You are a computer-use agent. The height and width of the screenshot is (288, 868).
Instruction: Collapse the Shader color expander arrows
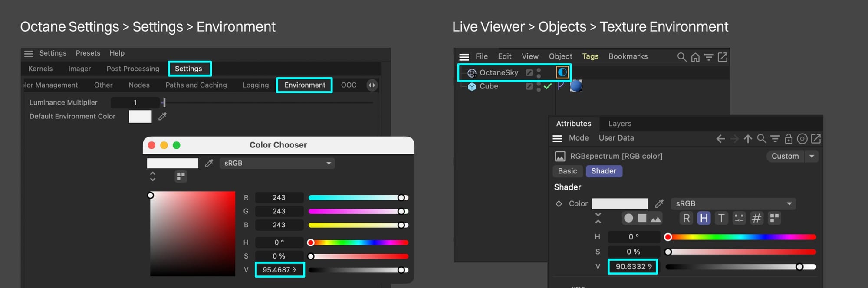click(x=598, y=218)
